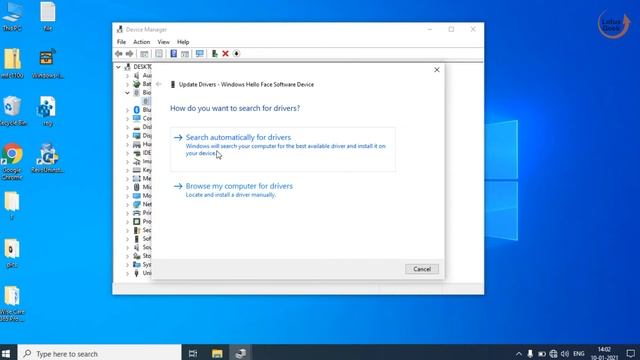Click the Device Manager taskbar button
The width and height of the screenshot is (640, 360).
point(241,353)
